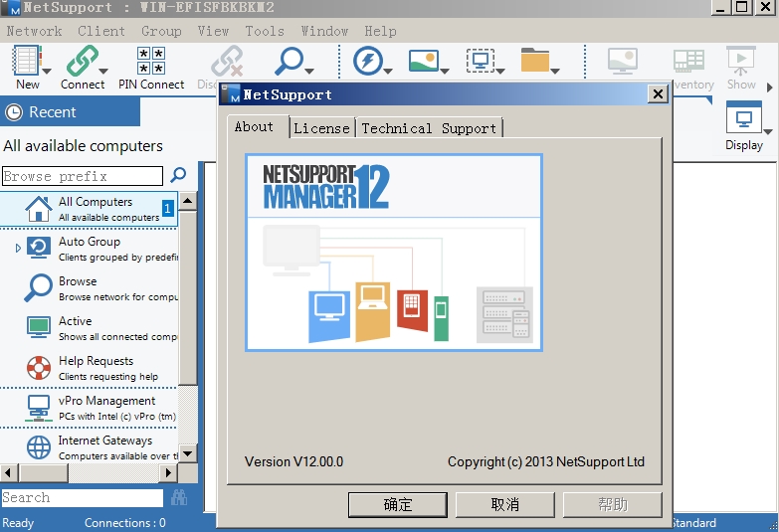Click the lightning bolt quick-action icon

tap(368, 60)
